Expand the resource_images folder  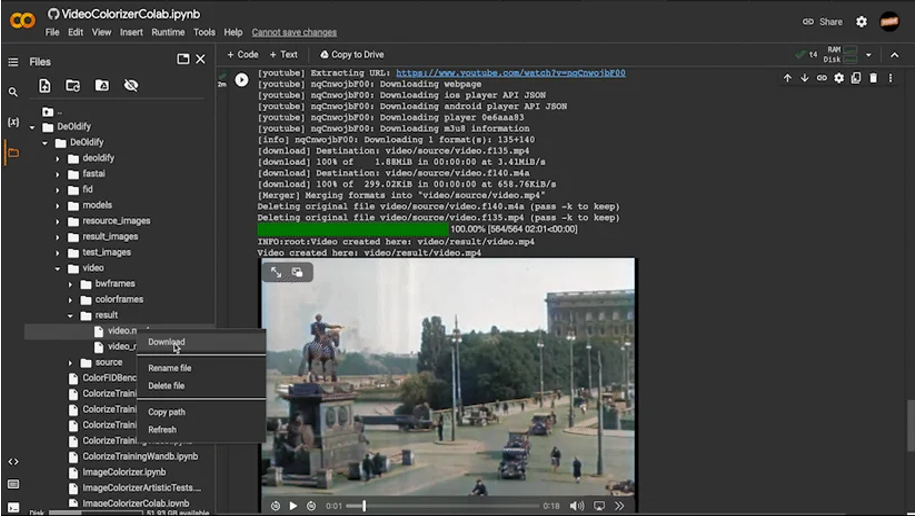pyautogui.click(x=57, y=221)
